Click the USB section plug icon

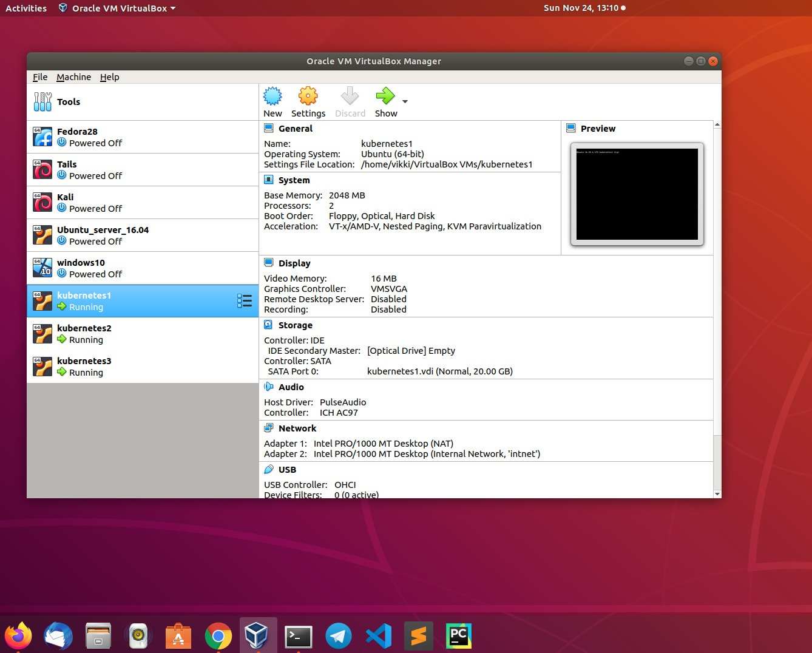[269, 469]
